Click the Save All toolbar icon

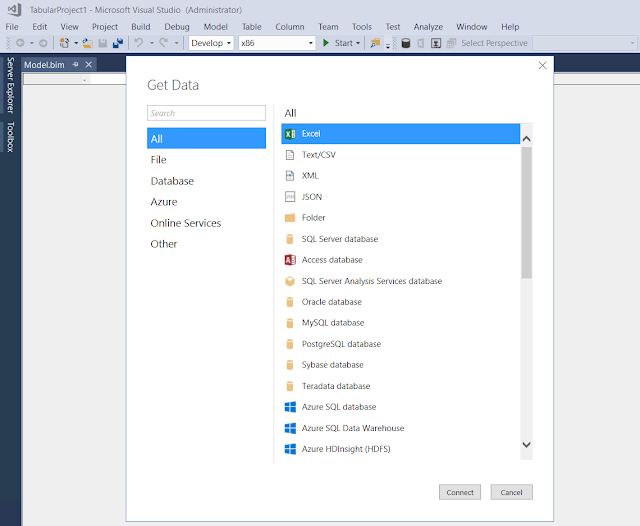(x=118, y=43)
